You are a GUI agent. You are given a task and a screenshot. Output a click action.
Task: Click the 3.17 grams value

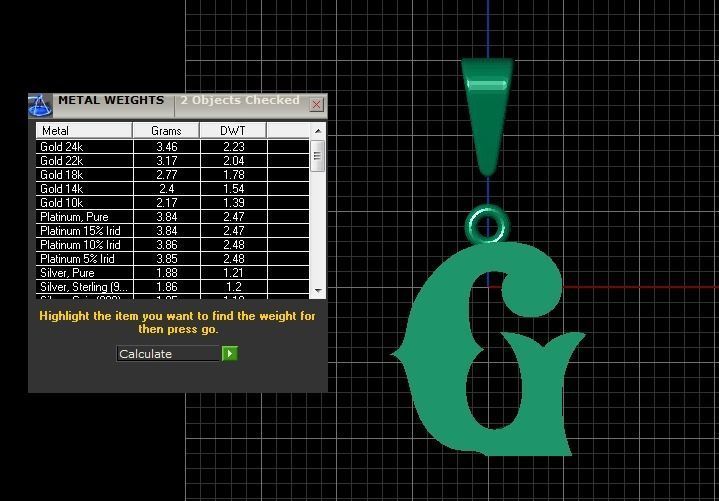coord(166,161)
